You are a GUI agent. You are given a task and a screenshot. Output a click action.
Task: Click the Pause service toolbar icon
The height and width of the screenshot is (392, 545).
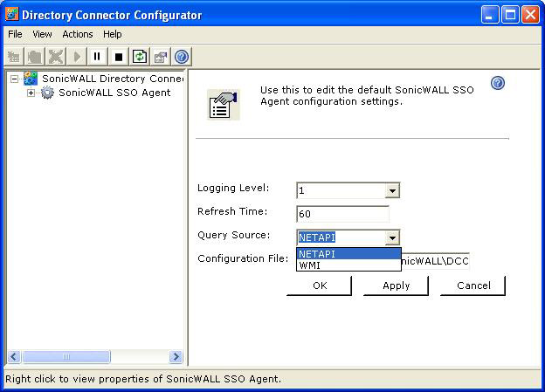97,57
